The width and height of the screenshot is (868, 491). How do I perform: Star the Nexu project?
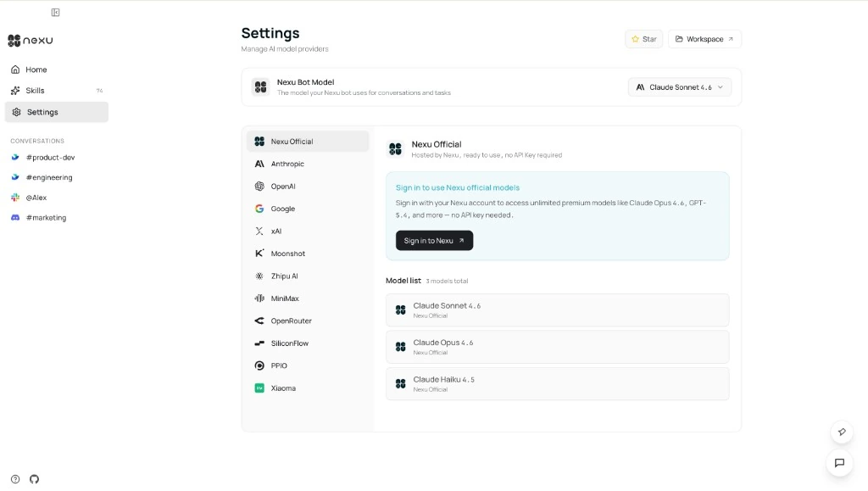coord(643,38)
